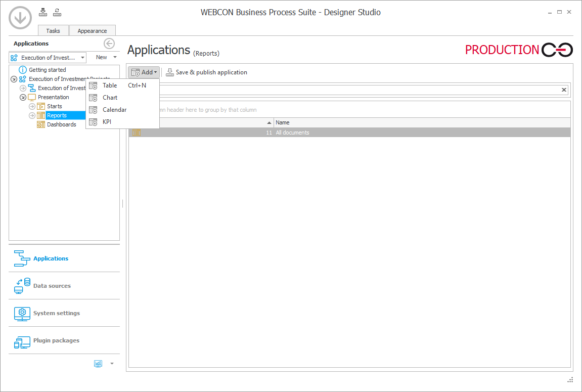Switch to the Appearance tab
The width and height of the screenshot is (582, 392).
(x=93, y=30)
